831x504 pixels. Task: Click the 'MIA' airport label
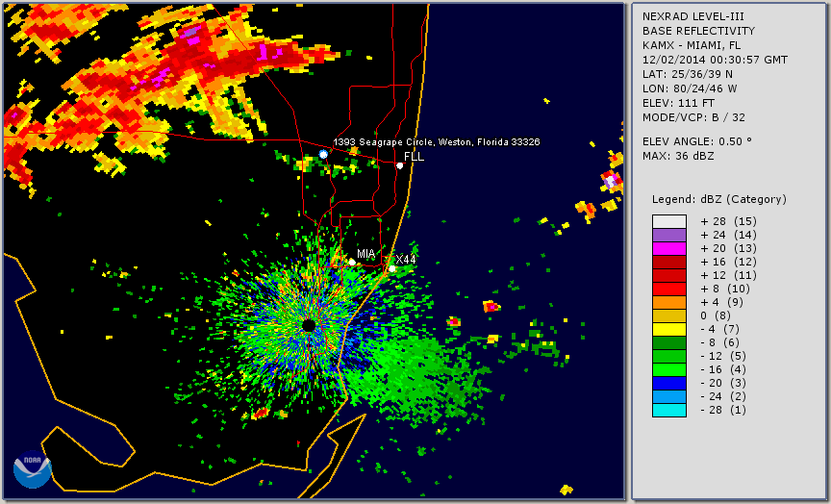click(x=365, y=254)
